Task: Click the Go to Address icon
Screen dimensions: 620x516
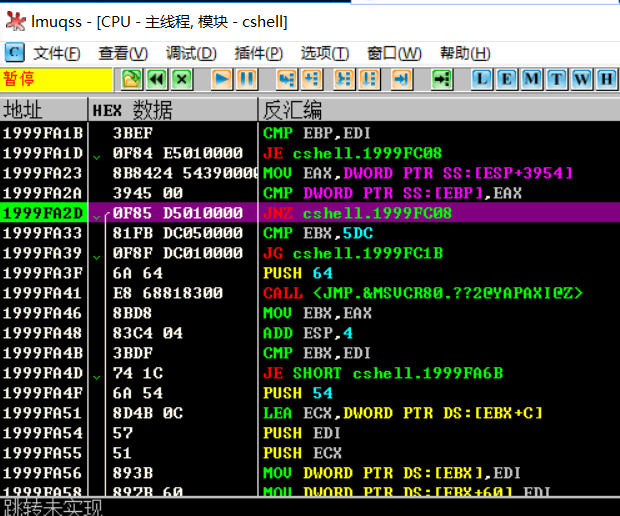Action: (442, 79)
